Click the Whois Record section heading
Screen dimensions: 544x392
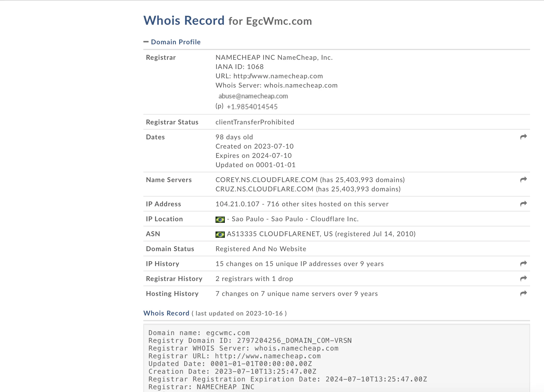coord(166,313)
